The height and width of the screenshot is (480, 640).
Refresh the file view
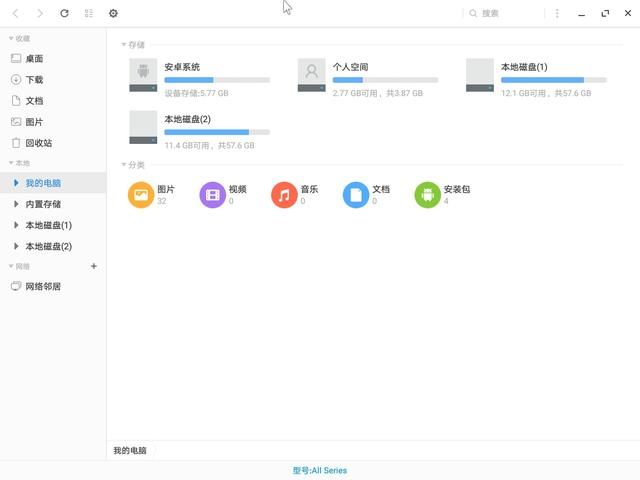[x=64, y=13]
